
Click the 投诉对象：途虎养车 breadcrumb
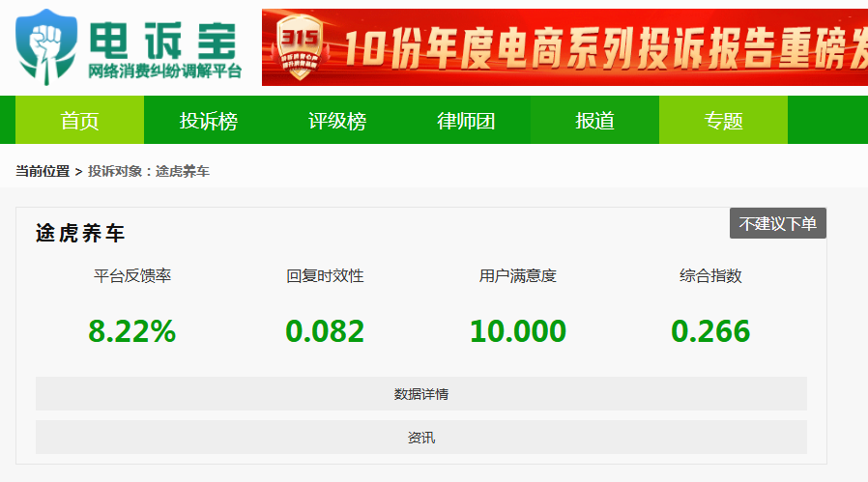tap(148, 171)
